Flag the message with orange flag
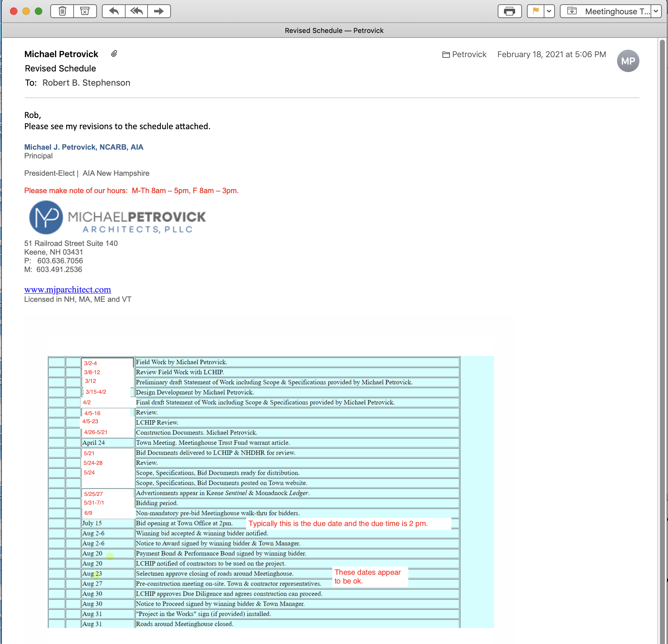The height and width of the screenshot is (644, 668). (535, 11)
